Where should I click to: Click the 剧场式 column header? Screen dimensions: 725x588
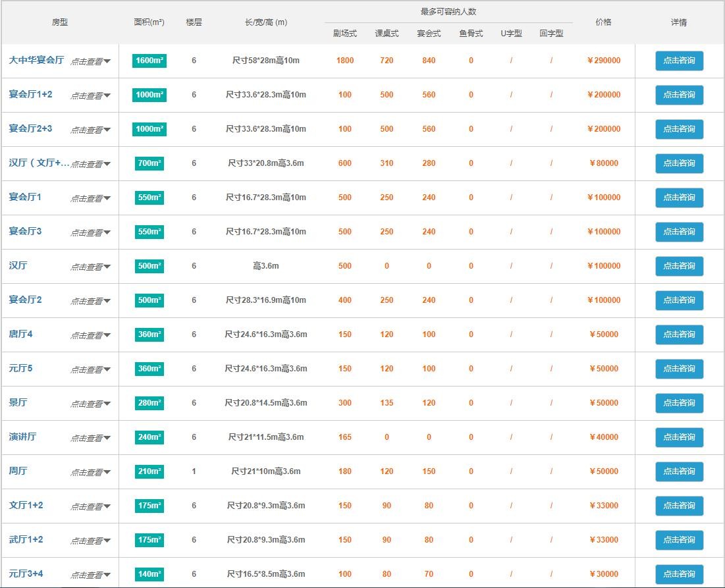click(x=344, y=34)
